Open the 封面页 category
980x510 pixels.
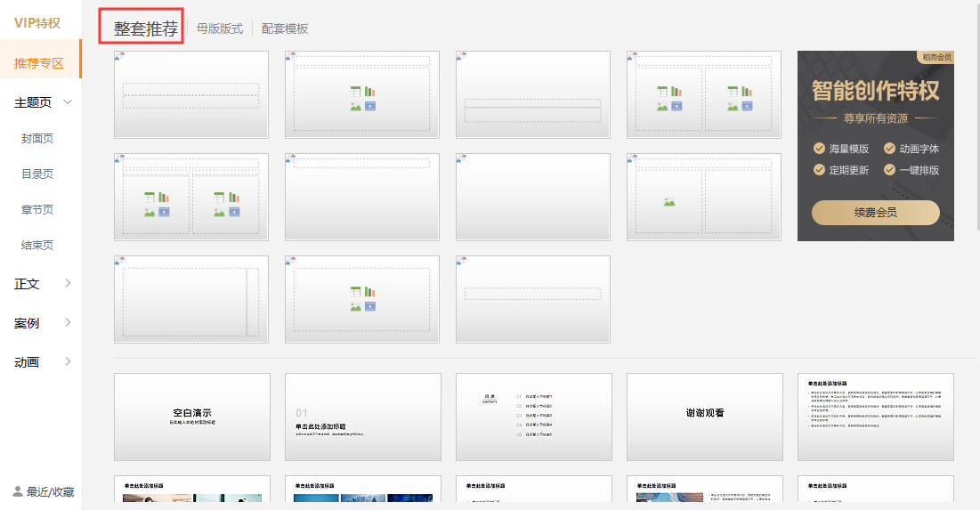(37, 138)
